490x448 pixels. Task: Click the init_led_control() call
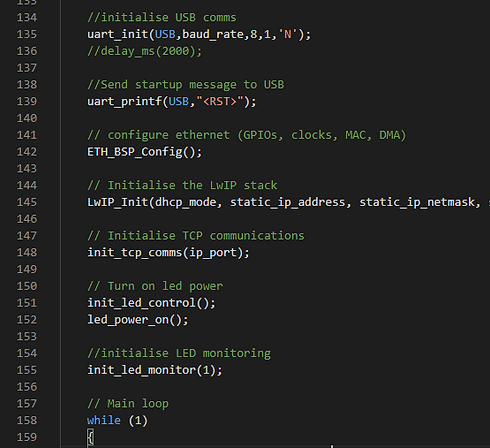pos(151,303)
